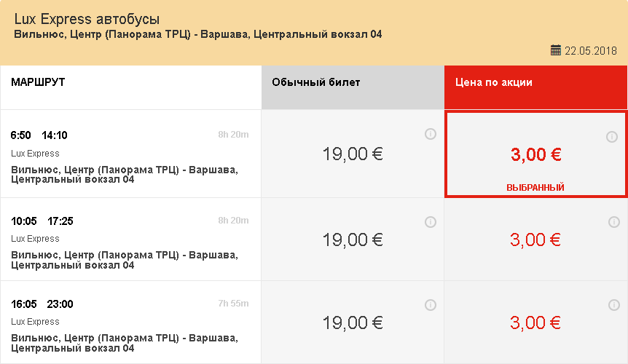Select 3,00 € promo price at 10:05
The height and width of the screenshot is (364, 628).
coord(535,240)
